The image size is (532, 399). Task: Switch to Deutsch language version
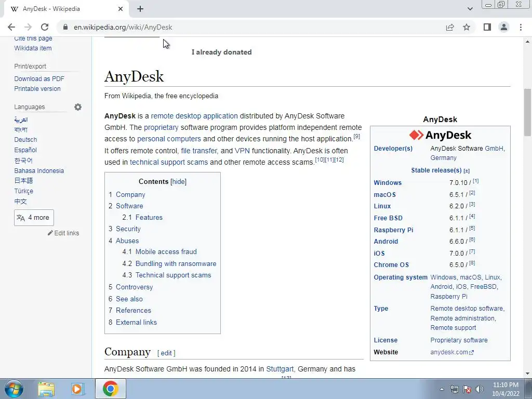coord(25,139)
